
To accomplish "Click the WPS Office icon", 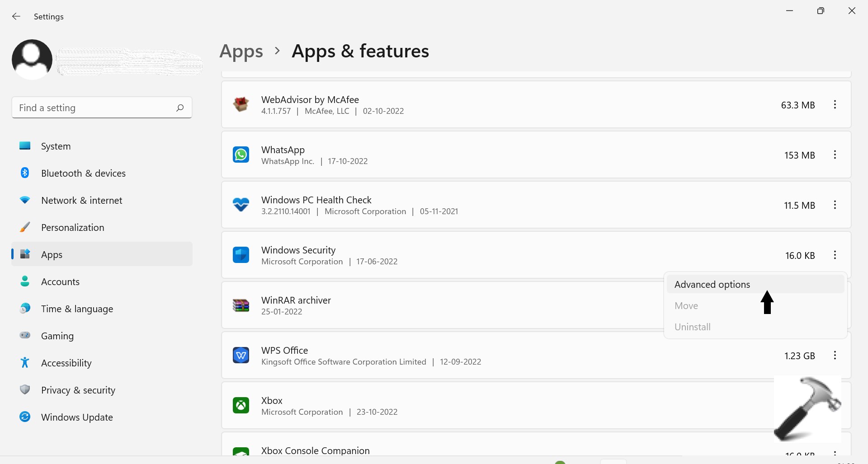I will tap(241, 356).
